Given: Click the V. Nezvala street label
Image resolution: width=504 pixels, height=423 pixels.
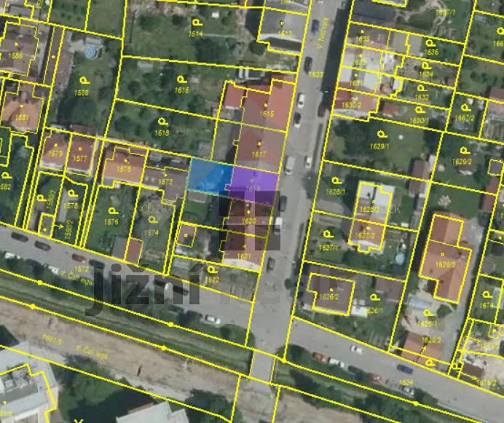Looking at the screenshot, I should [x=323, y=33].
